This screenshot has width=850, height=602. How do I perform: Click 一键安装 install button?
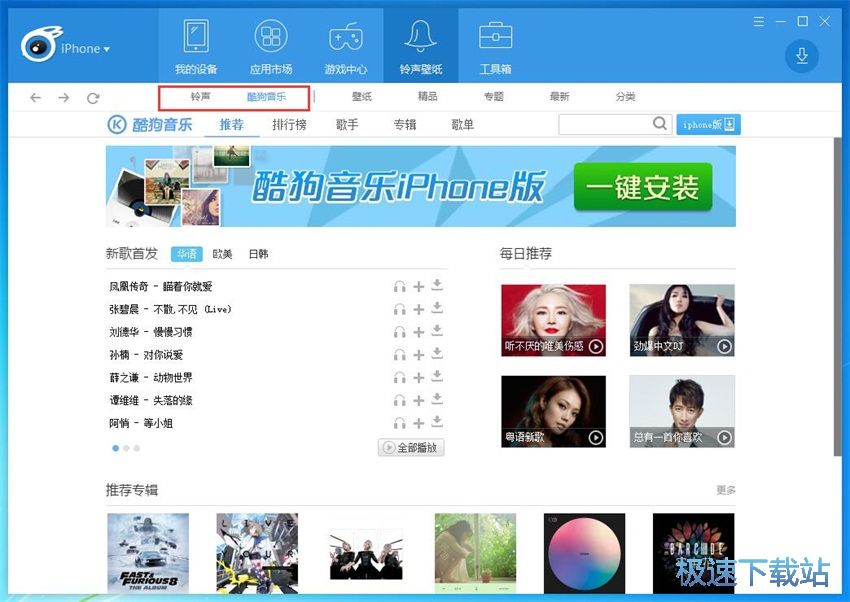pyautogui.click(x=642, y=187)
